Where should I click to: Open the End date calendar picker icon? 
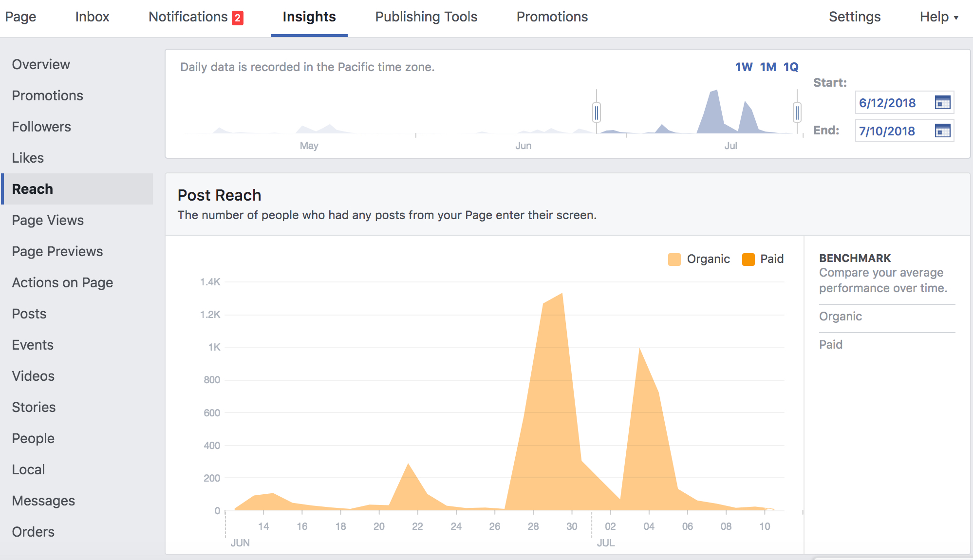[x=942, y=131]
